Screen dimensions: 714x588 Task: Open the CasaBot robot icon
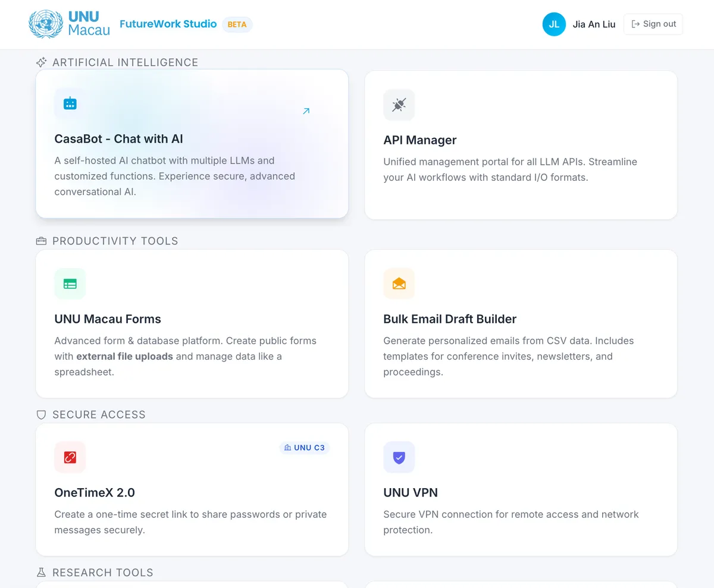click(x=70, y=103)
